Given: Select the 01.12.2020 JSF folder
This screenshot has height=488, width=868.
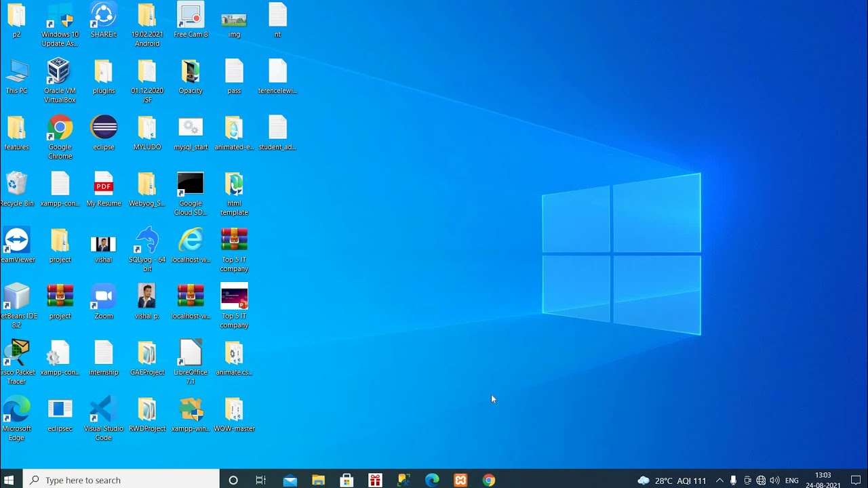Looking at the screenshot, I should tap(146, 72).
